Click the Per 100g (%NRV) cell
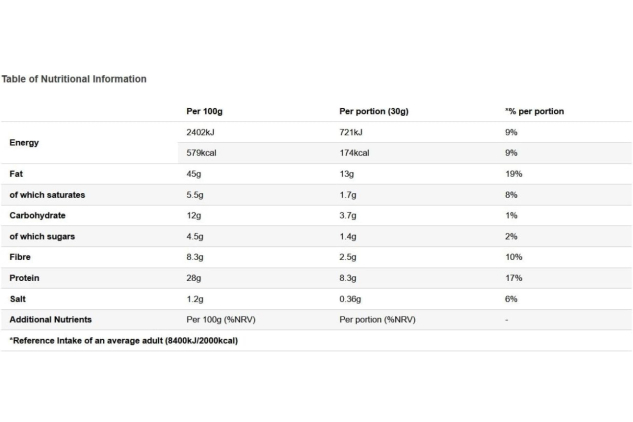 [x=221, y=319]
